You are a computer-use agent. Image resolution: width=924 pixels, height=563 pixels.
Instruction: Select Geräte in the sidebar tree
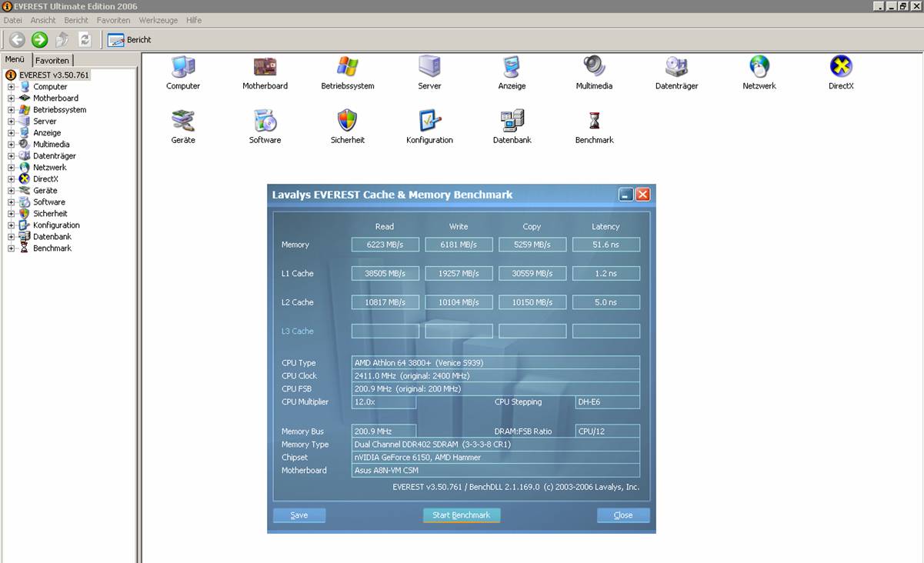45,191
